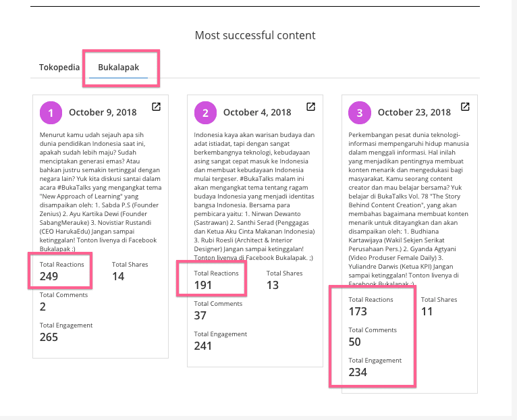This screenshot has height=420, width=517.
Task: Click Total Shares value 11
Action: (427, 311)
